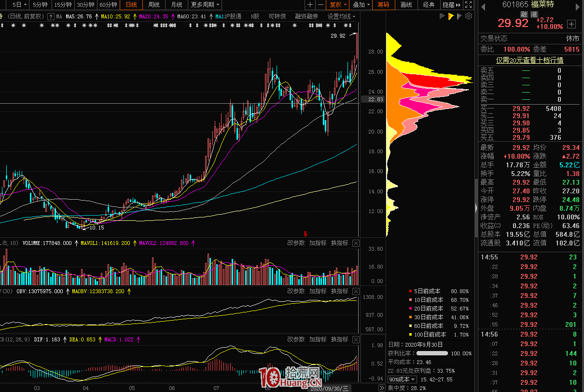
Task: Open the 更多周期 dropdown
Action: coord(205,5)
